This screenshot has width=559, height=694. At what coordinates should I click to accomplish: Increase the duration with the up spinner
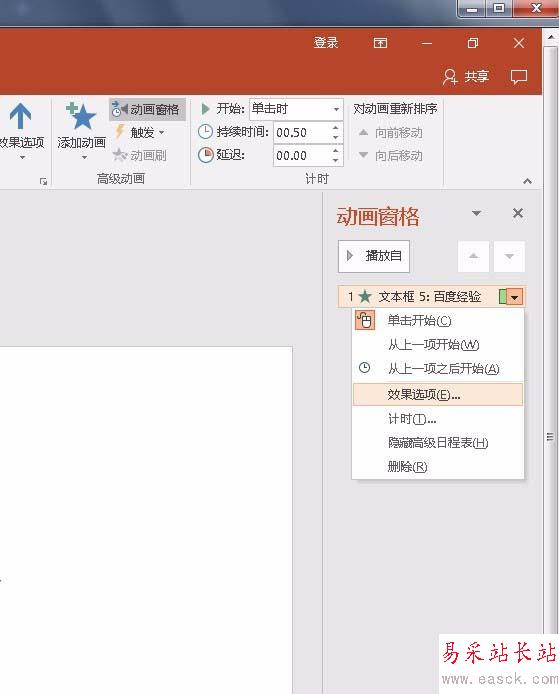pos(336,127)
